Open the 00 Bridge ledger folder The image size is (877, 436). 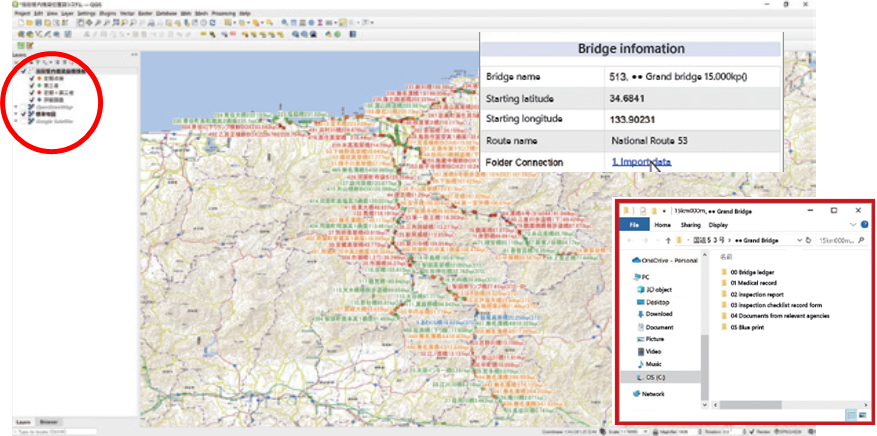click(x=751, y=272)
